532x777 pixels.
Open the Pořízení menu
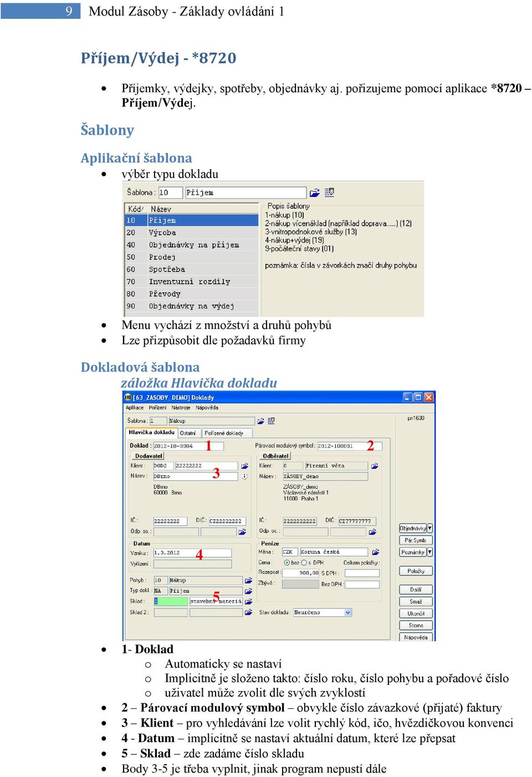(x=157, y=408)
